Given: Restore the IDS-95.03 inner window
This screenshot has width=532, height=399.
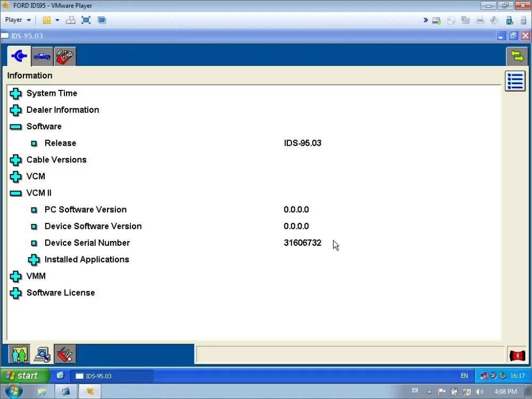Looking at the screenshot, I should pos(513,36).
